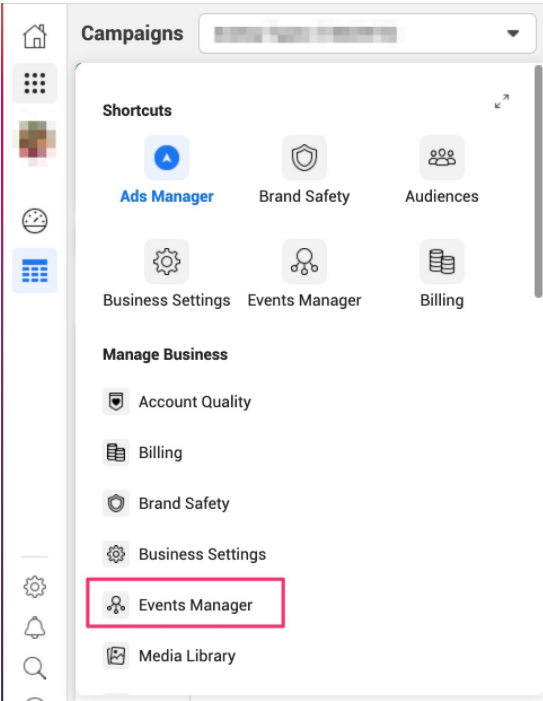Viewport: 543px width, 701px height.
Task: Open Media Library menu entry
Action: pos(169,656)
